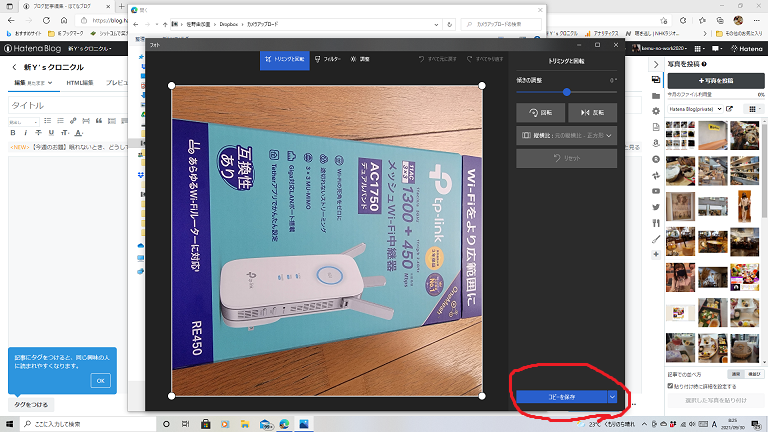768x432 pixels.
Task: Open the Windows Start menu
Action: coord(9,424)
